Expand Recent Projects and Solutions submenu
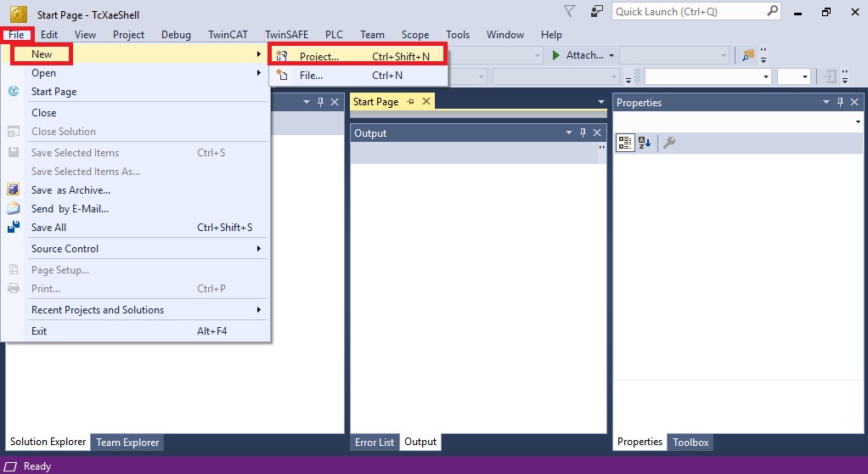868x474 pixels. pyautogui.click(x=258, y=309)
